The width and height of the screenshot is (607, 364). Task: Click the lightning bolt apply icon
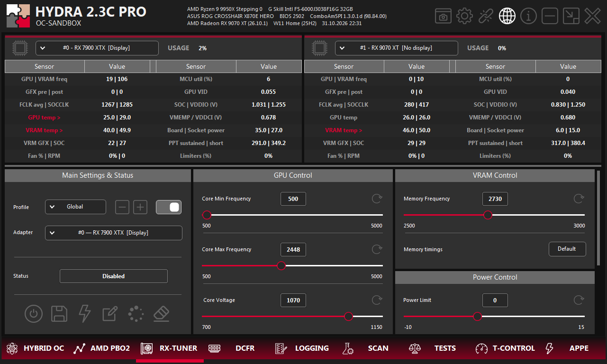(x=84, y=313)
